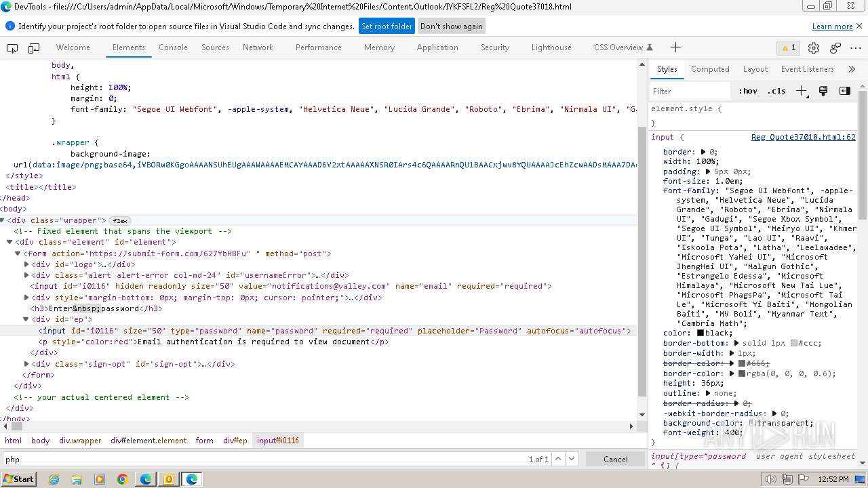Image resolution: width=868 pixels, height=488 pixels.
Task: Toggle the computed styles sidebar icon
Action: point(844,91)
